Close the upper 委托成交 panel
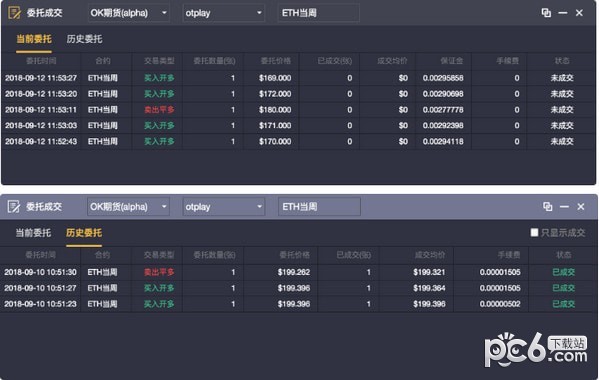 (x=579, y=13)
